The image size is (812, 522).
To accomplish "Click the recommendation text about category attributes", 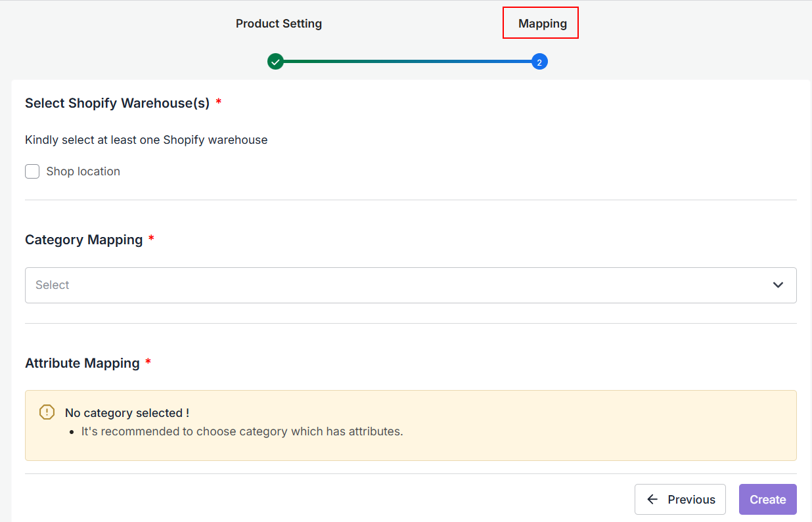I will (242, 431).
